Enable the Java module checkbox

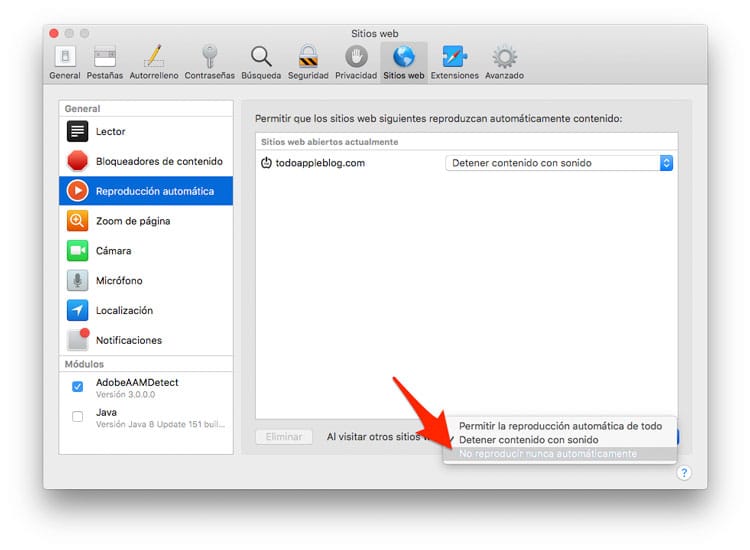77,417
